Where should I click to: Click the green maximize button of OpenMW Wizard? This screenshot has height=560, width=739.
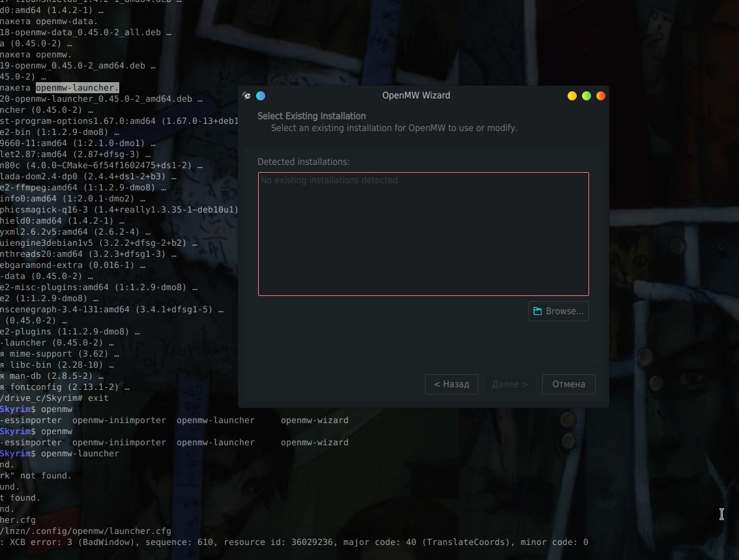(x=587, y=96)
